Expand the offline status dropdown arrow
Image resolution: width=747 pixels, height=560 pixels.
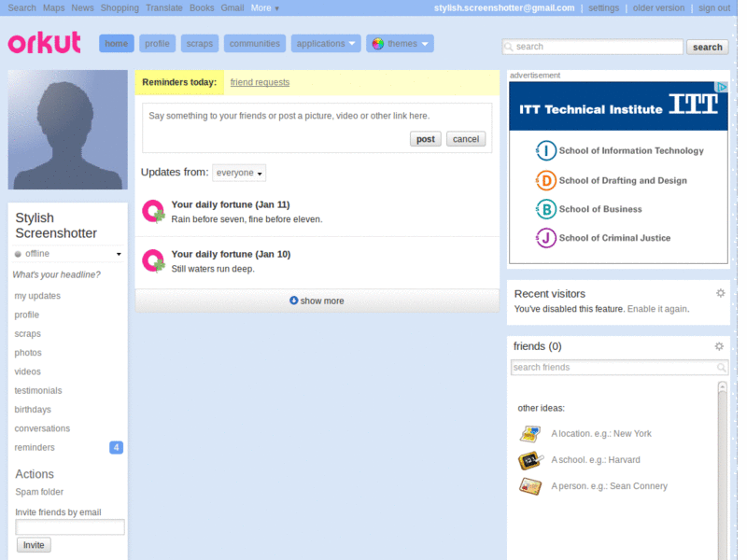tap(119, 254)
